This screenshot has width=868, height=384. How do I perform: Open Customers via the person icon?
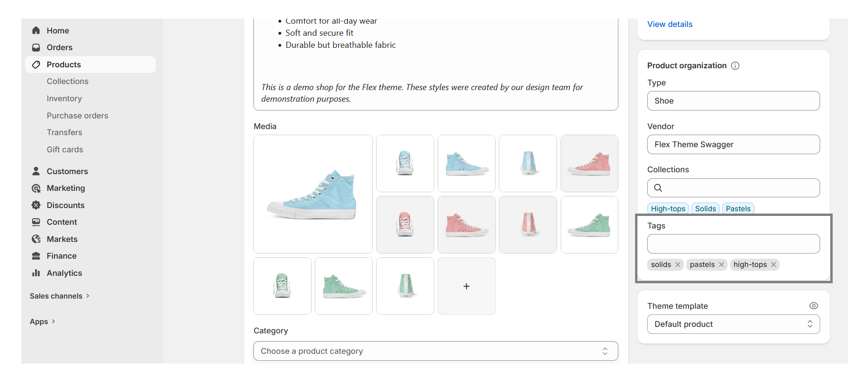pyautogui.click(x=36, y=171)
